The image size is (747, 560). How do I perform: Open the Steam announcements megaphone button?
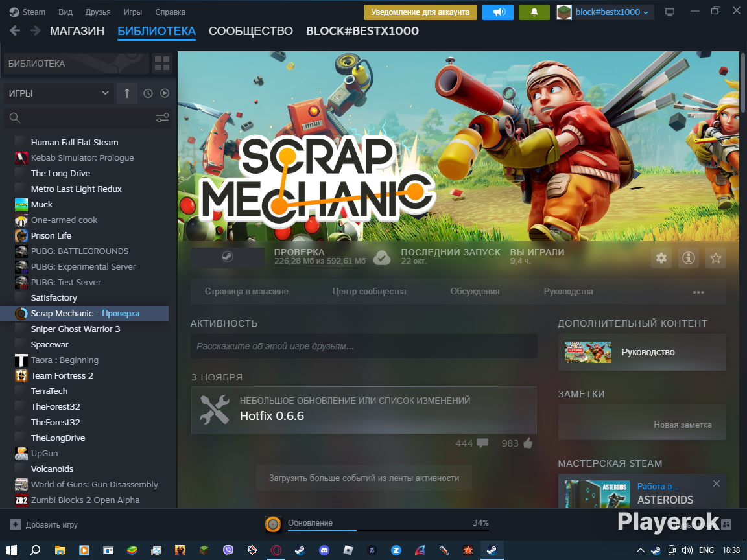(x=498, y=12)
